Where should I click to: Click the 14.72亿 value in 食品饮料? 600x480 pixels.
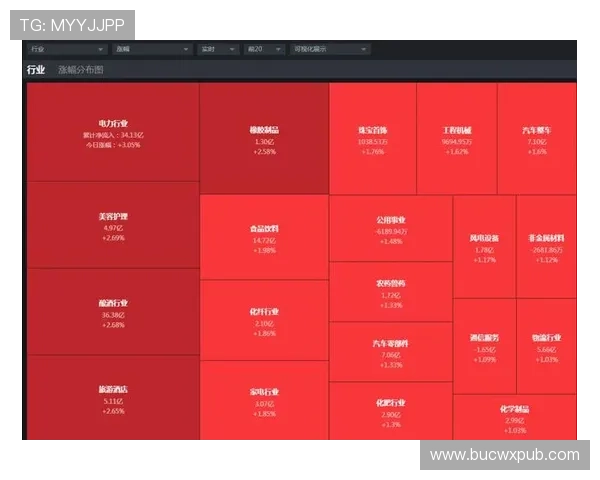click(264, 240)
